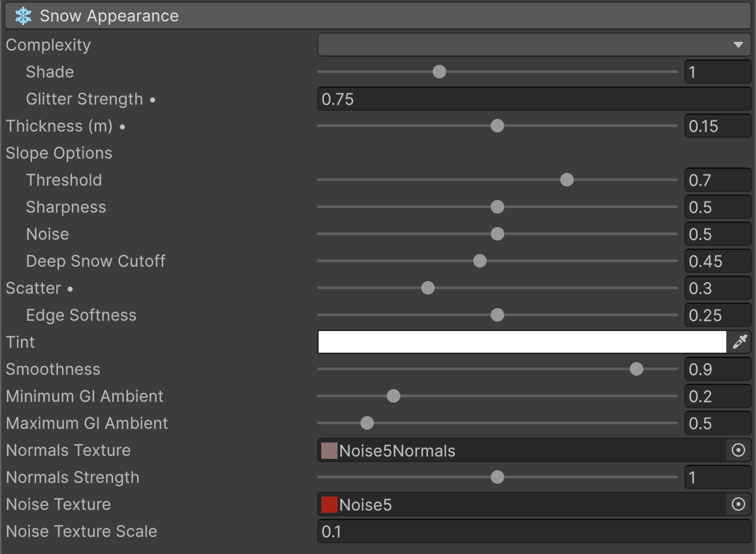Click the Thickness value field showing 0.15
Screen dimensions: 756x554
[x=718, y=126]
